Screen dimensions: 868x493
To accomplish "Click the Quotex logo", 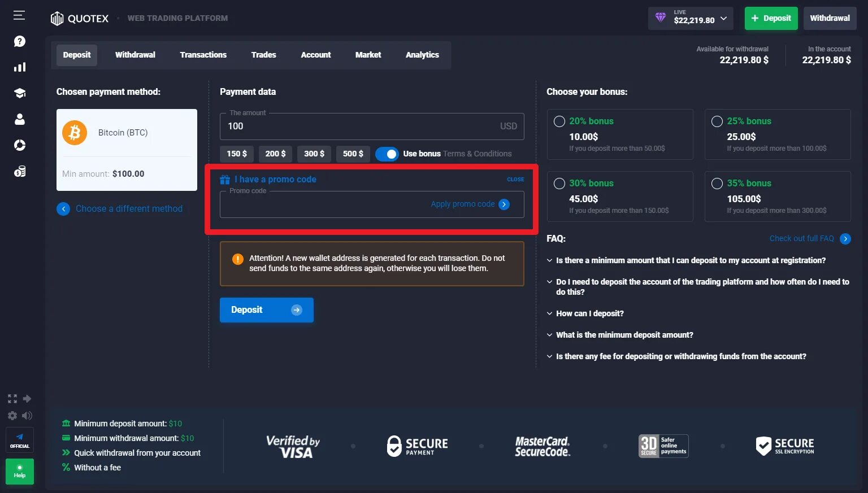I will click(80, 19).
